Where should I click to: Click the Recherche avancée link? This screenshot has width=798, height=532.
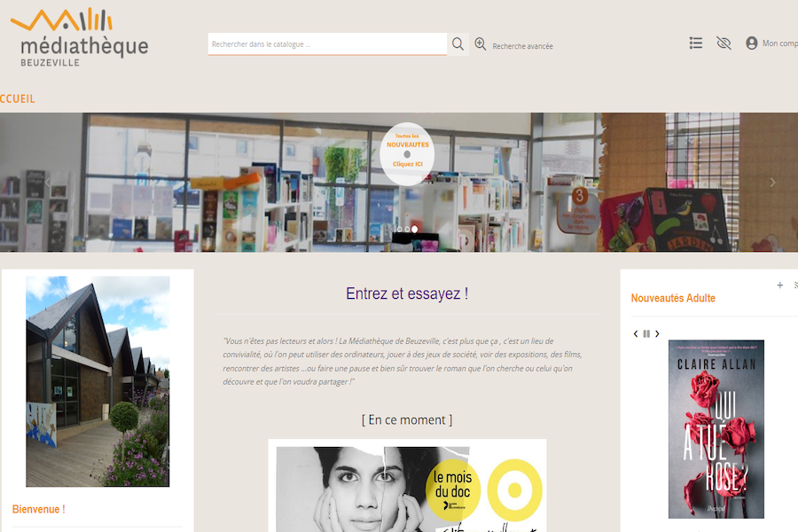pos(522,46)
